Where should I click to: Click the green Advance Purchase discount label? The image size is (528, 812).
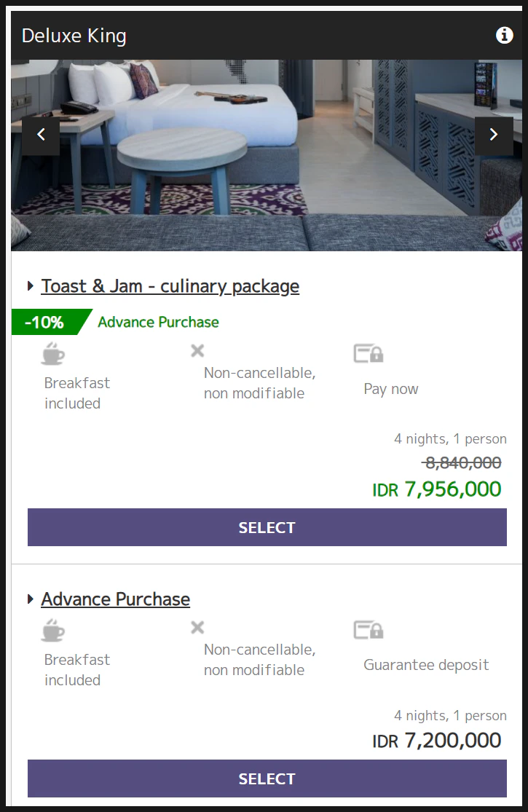(x=158, y=322)
